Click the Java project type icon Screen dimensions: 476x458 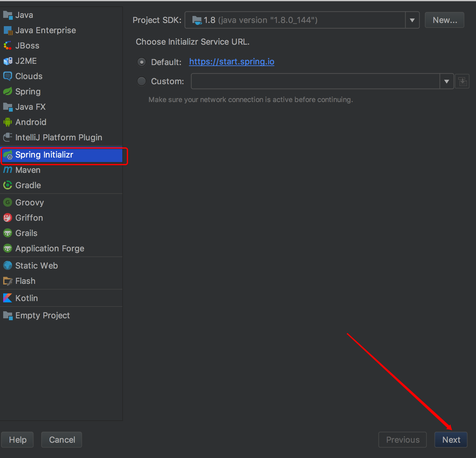tap(8, 15)
